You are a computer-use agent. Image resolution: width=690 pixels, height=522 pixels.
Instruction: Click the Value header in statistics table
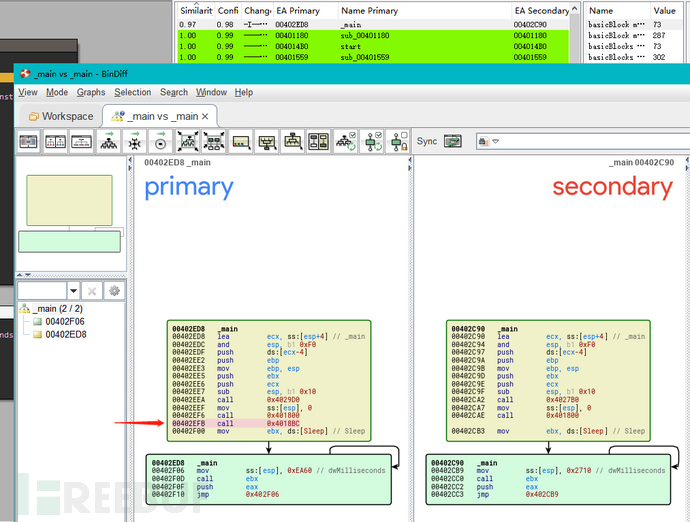click(x=669, y=11)
